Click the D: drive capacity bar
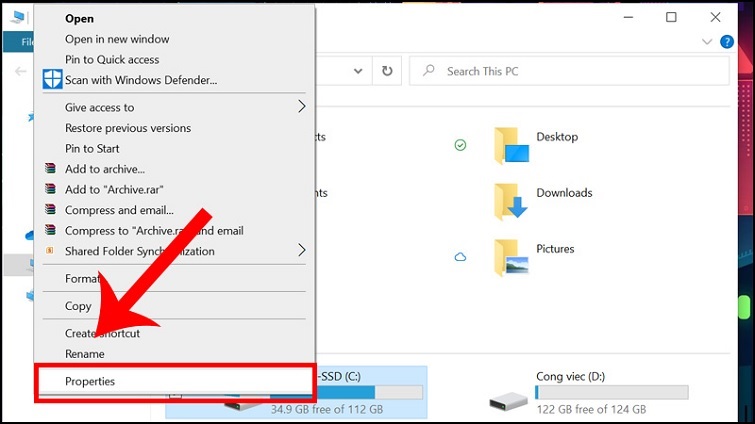755x424 pixels. click(612, 392)
